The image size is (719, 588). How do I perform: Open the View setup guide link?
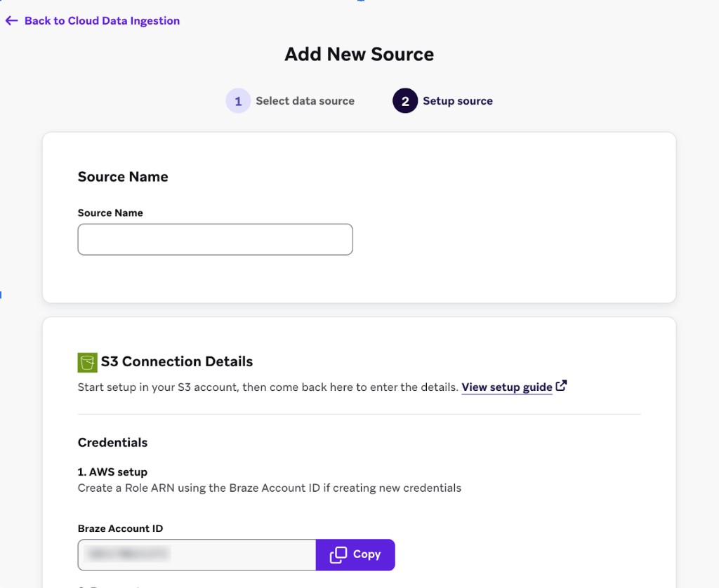(506, 387)
